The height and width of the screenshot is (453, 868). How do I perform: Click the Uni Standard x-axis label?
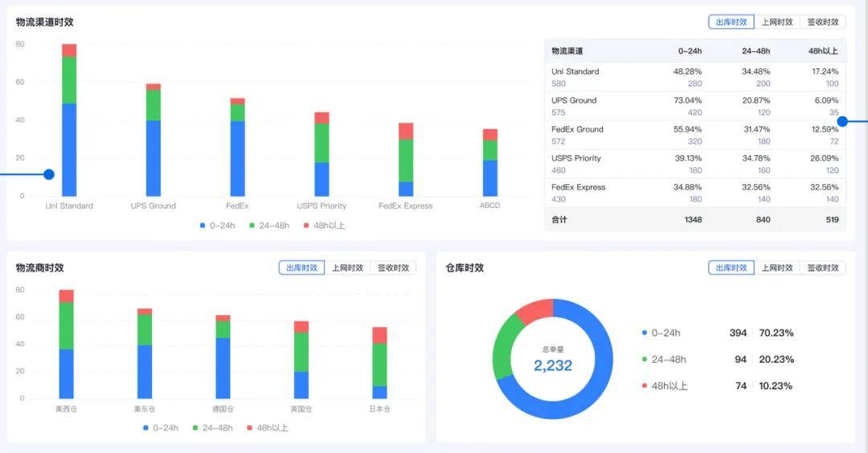(69, 206)
